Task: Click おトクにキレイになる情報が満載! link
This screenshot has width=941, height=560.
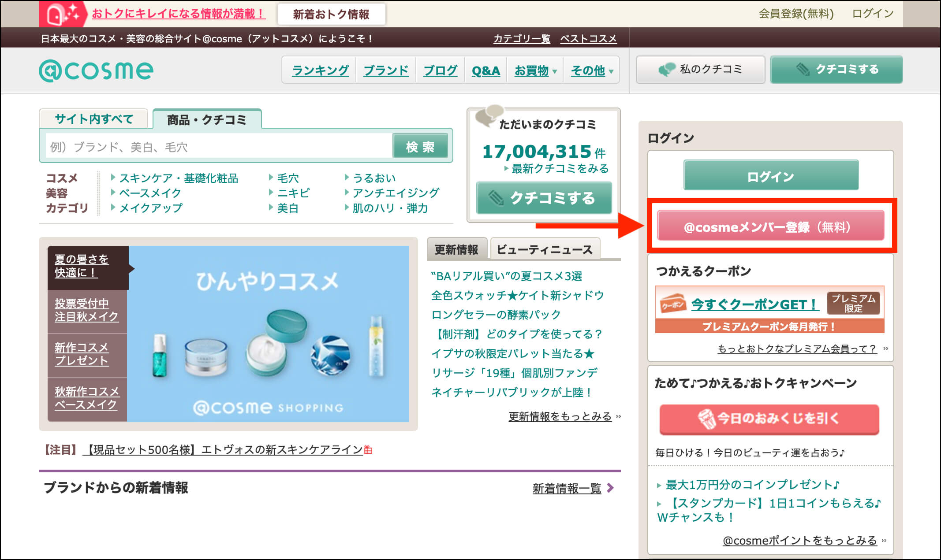Action: [x=178, y=14]
